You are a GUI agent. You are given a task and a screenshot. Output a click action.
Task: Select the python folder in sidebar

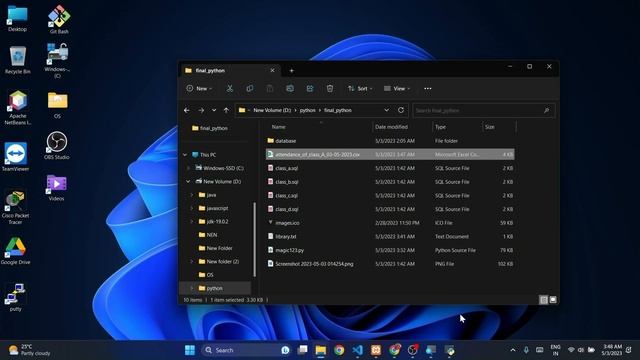215,288
